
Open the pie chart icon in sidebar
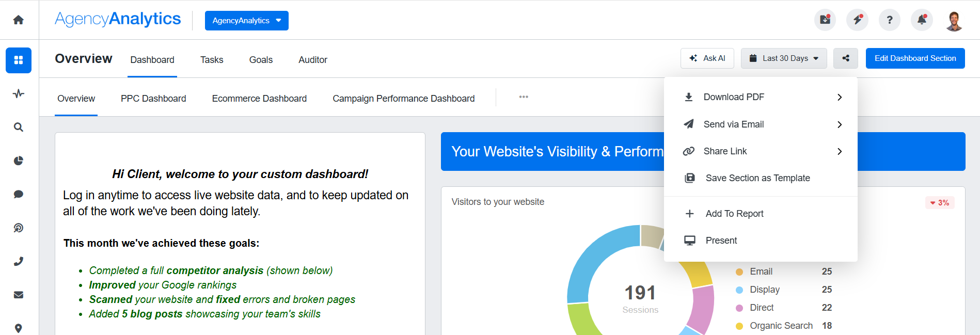point(19,161)
